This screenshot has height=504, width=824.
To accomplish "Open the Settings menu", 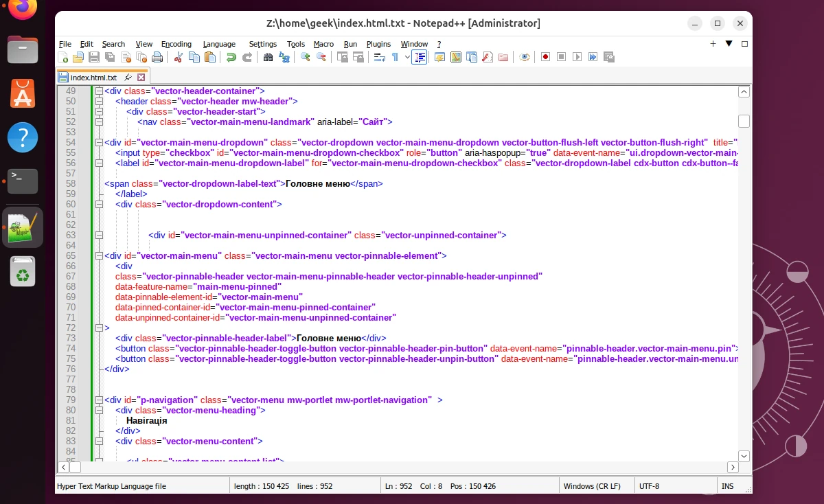I will [x=262, y=44].
